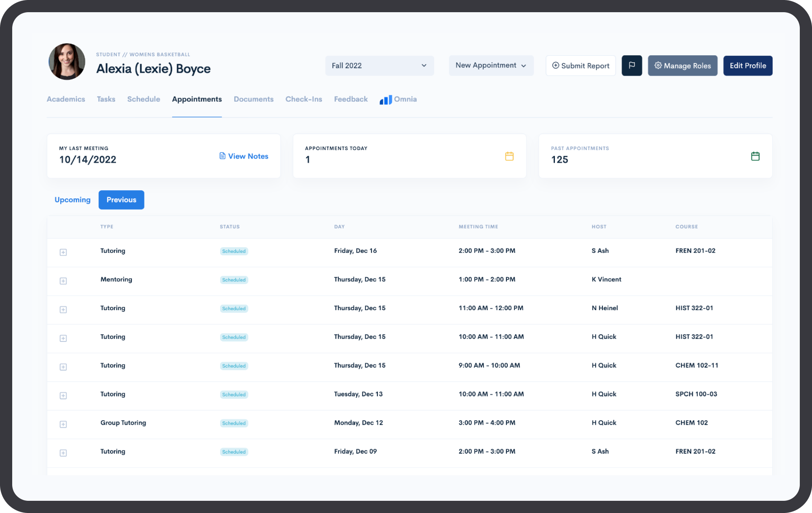The image size is (812, 513).
Task: Select the Previous appointments toggle
Action: click(121, 200)
